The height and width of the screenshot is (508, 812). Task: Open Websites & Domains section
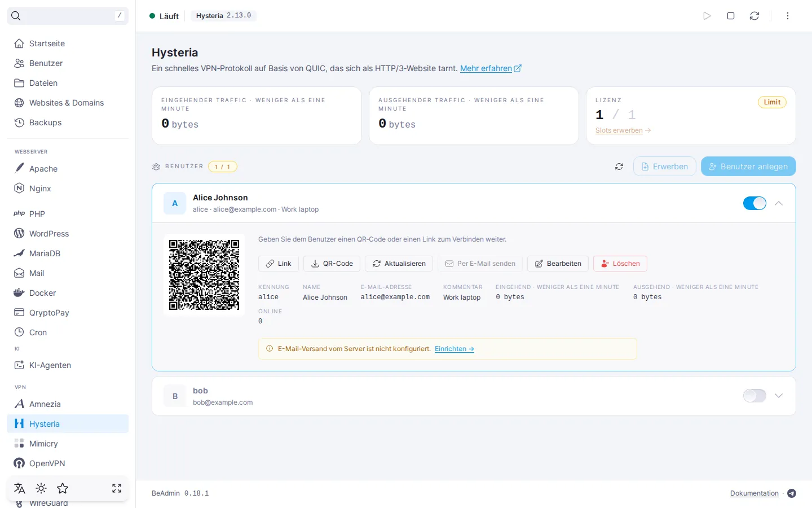click(68, 103)
